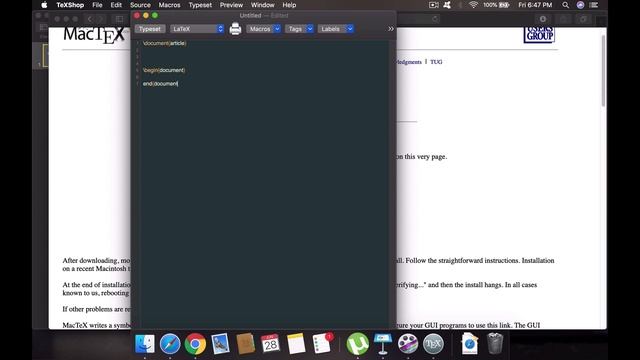This screenshot has width=640, height=360.
Task: Click the date and time display
Action: click(535, 5)
